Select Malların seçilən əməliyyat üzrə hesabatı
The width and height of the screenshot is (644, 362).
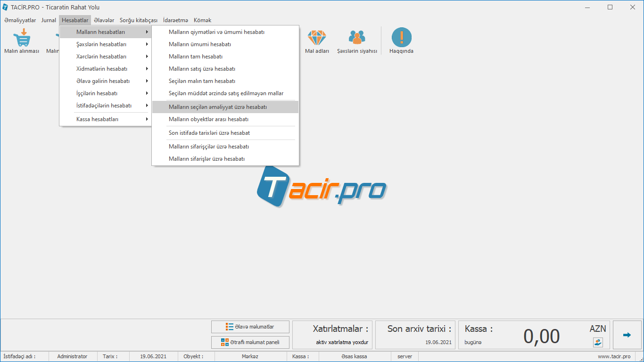point(218,107)
